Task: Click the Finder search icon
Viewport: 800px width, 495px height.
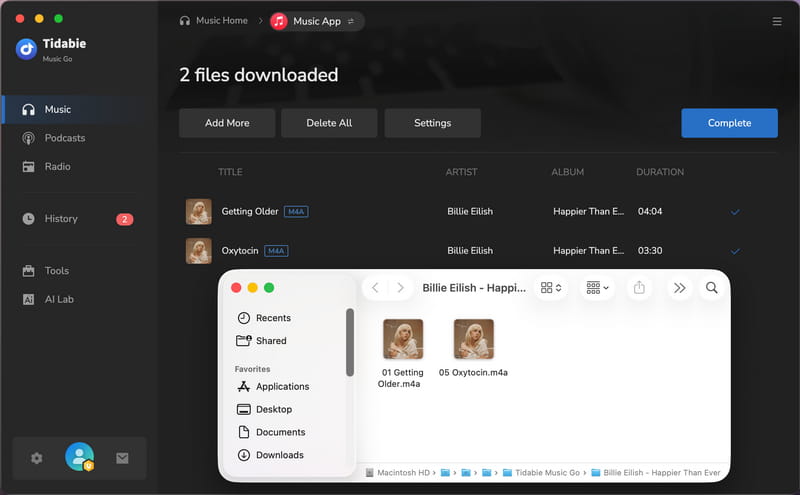Action: pyautogui.click(x=712, y=288)
